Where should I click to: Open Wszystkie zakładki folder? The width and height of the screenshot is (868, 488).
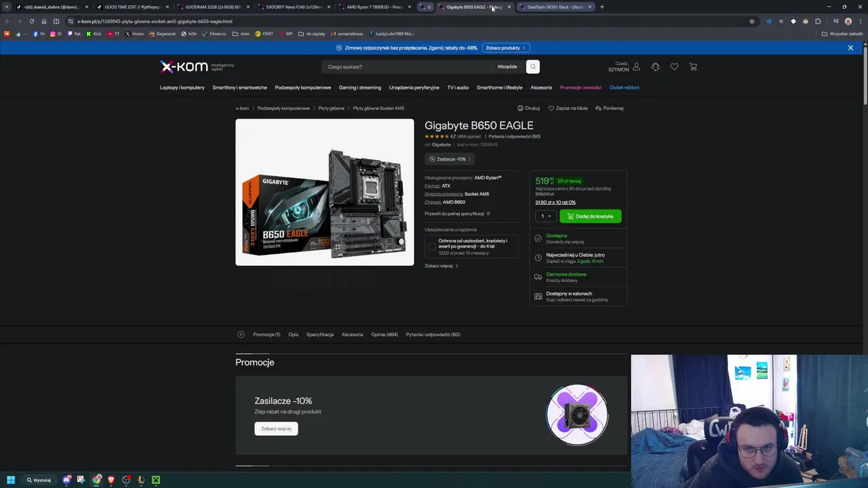click(843, 33)
